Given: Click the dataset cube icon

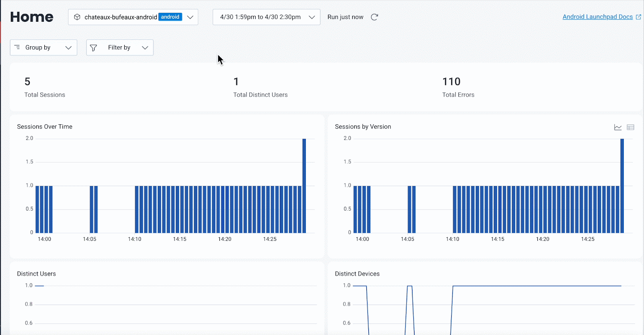Looking at the screenshot, I should [x=77, y=17].
